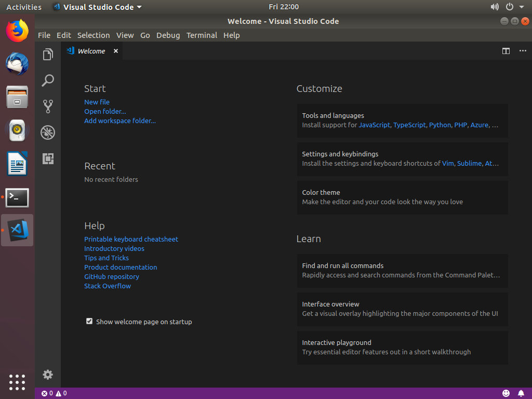The height and width of the screenshot is (399, 532).
Task: Open the editor More Actions ellipsis menu
Action: point(523,51)
